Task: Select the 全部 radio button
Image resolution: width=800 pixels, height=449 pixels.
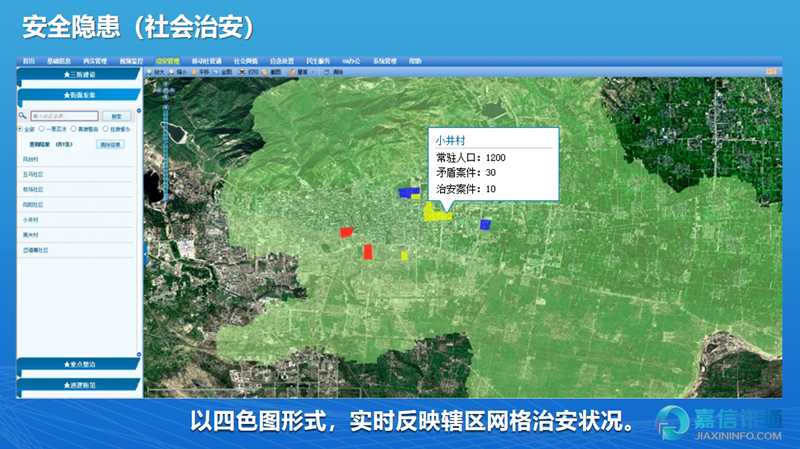Action: point(21,129)
